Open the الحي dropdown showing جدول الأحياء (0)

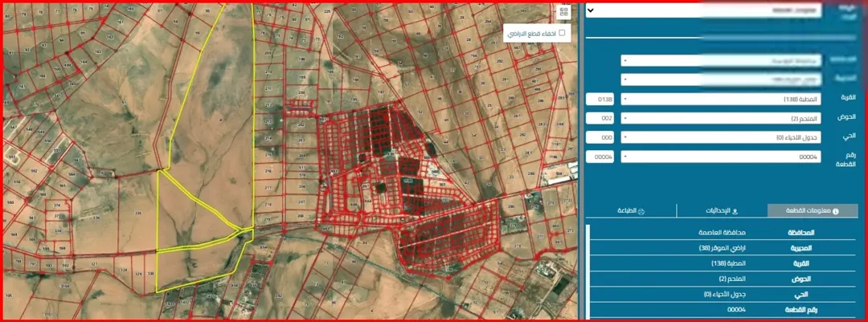pyautogui.click(x=721, y=137)
